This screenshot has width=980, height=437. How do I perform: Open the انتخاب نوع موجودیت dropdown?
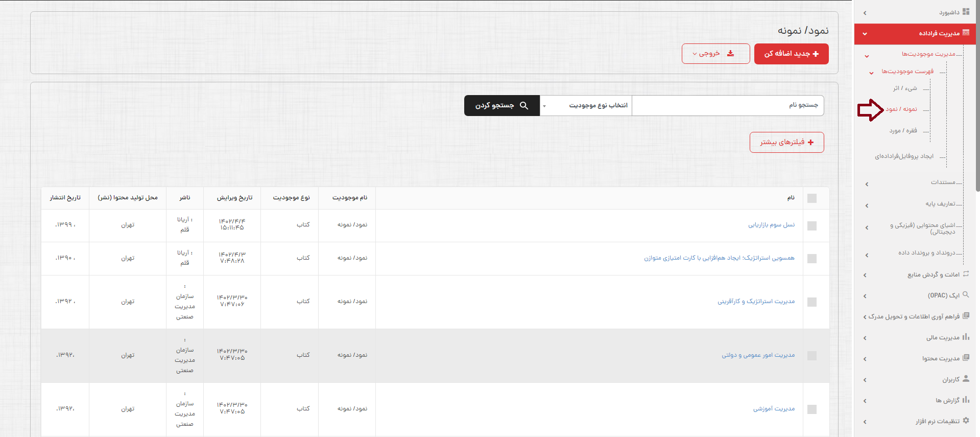coord(586,105)
